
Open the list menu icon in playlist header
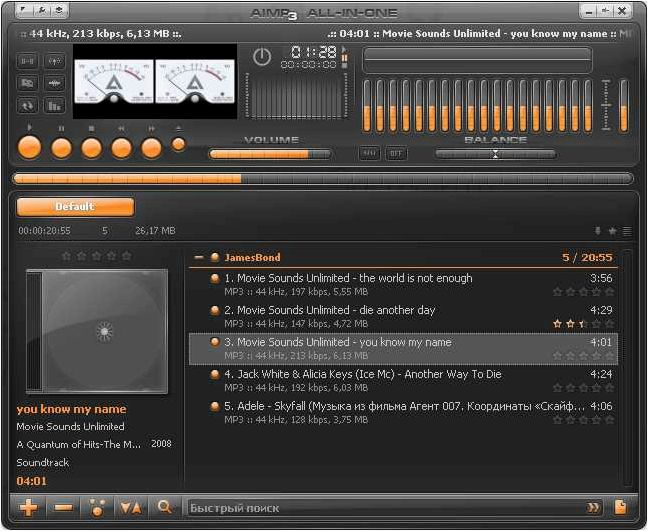coord(627,231)
